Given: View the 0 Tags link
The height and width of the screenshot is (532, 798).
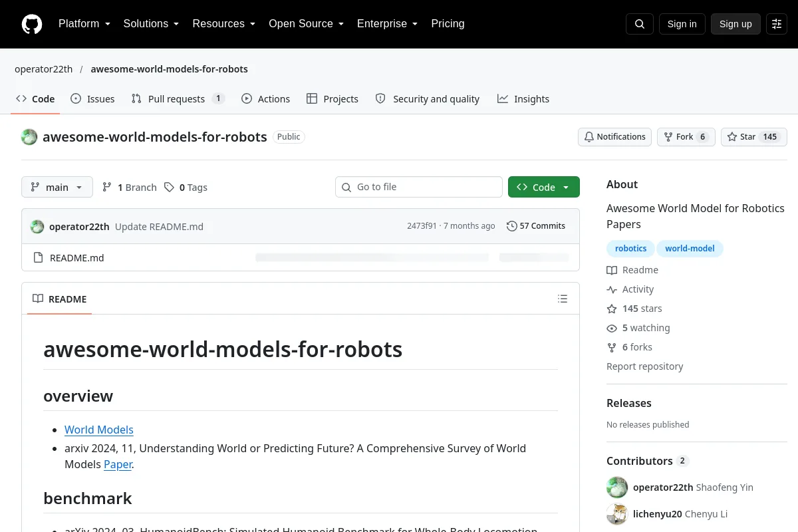Looking at the screenshot, I should (x=186, y=188).
